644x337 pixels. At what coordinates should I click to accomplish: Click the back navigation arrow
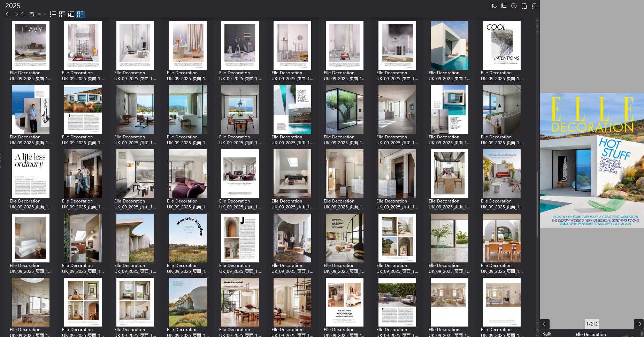[8, 14]
